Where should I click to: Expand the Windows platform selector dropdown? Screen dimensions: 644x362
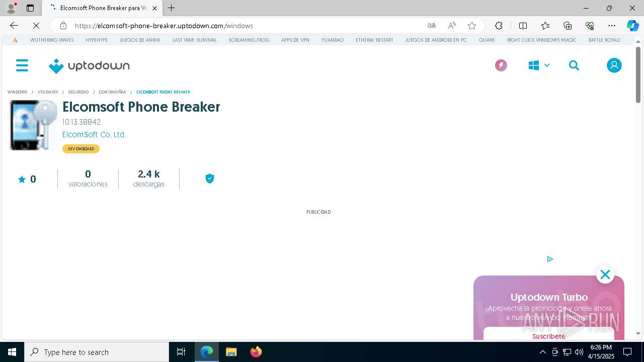point(539,65)
